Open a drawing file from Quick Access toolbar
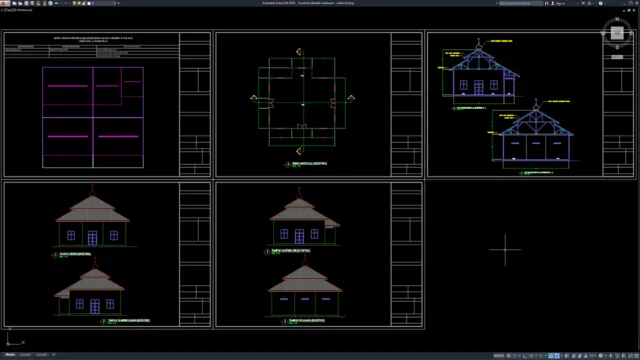 20,3
